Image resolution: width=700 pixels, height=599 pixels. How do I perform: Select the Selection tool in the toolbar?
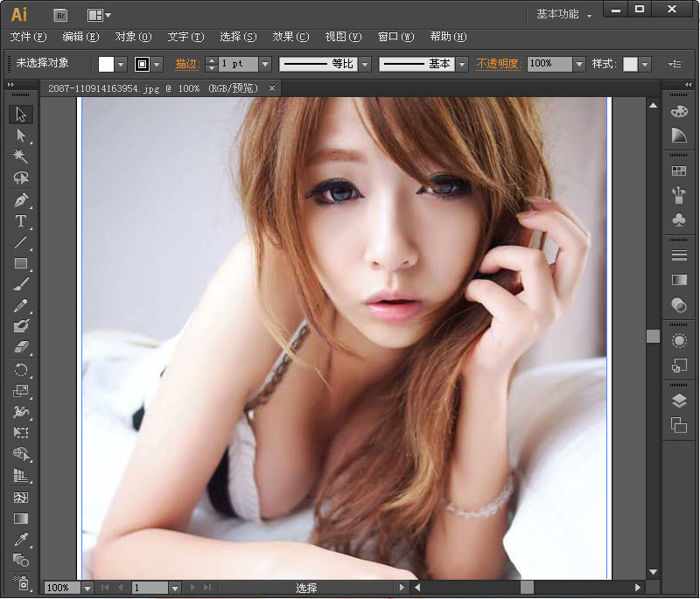point(21,115)
